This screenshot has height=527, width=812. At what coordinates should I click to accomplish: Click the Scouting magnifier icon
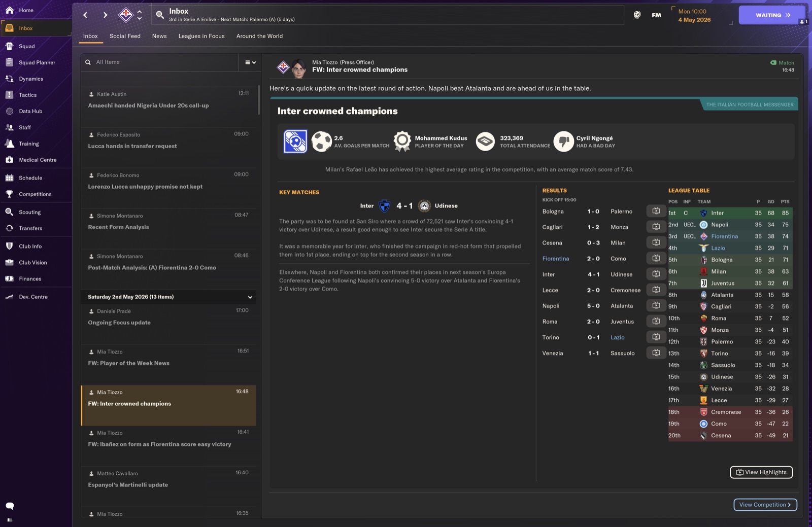click(x=9, y=212)
